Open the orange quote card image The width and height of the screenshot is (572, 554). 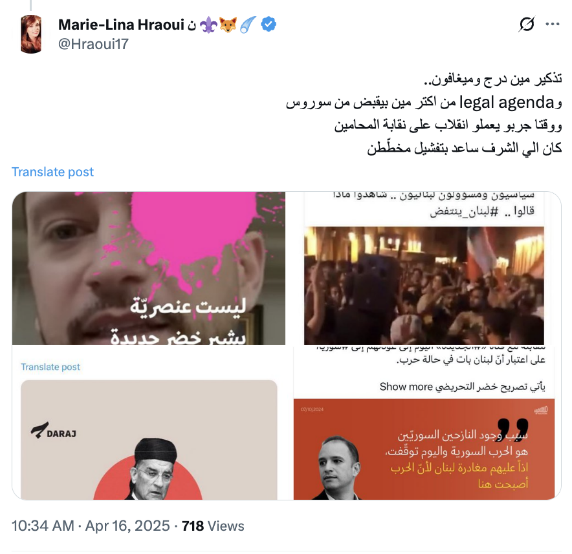tap(424, 449)
